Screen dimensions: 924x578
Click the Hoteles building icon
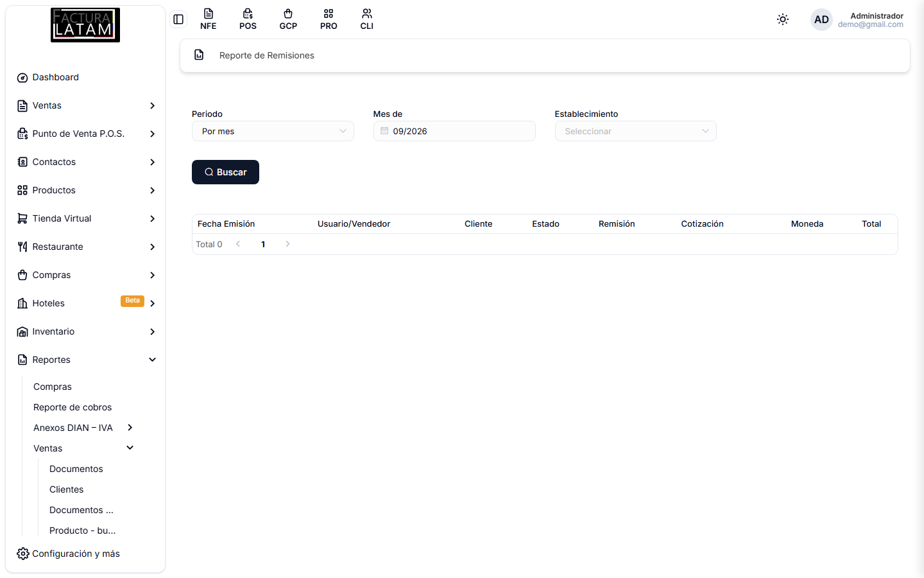22,303
